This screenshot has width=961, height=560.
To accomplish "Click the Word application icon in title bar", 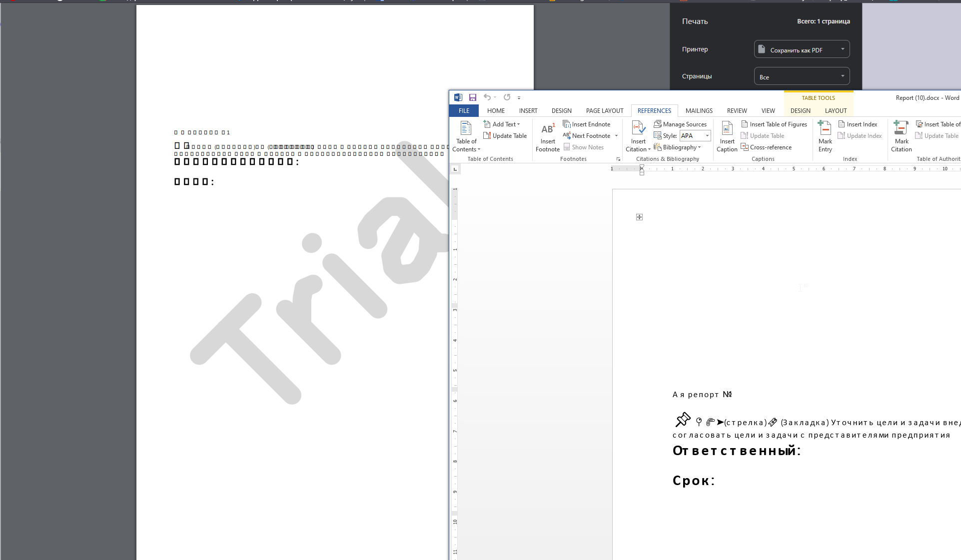I will pos(458,97).
